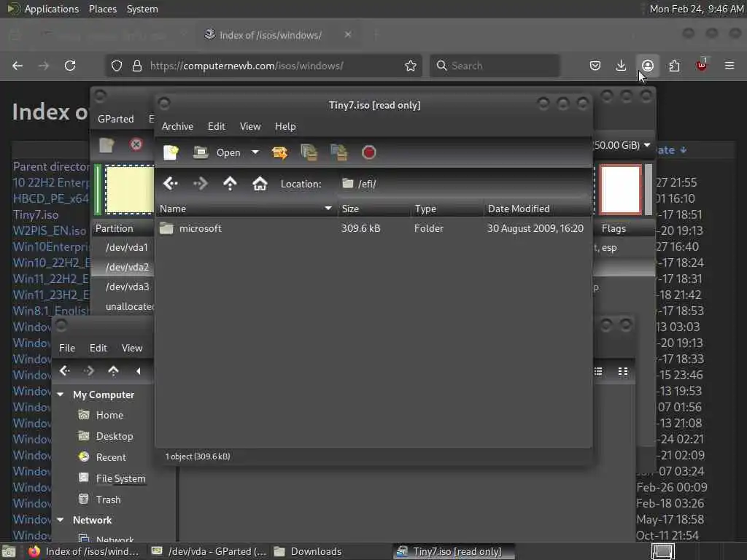747x560 pixels.
Task: Open the Tiny7.iso link on the page
Action: (36, 215)
